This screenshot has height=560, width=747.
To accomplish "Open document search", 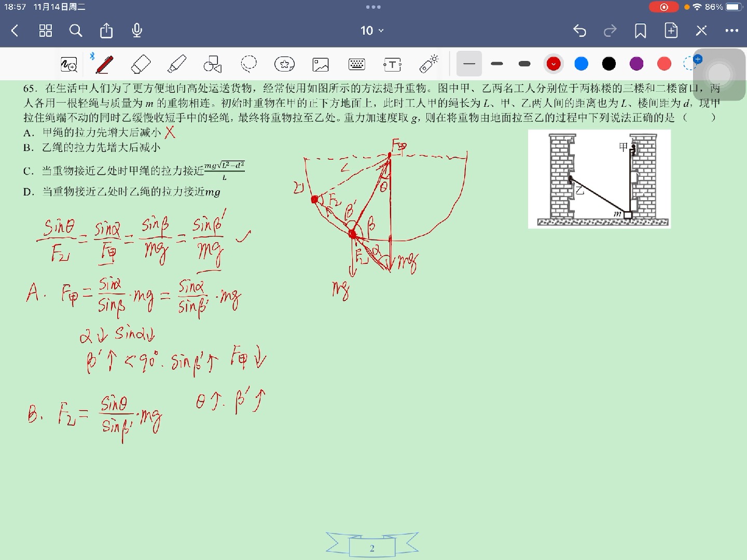I will pyautogui.click(x=76, y=31).
